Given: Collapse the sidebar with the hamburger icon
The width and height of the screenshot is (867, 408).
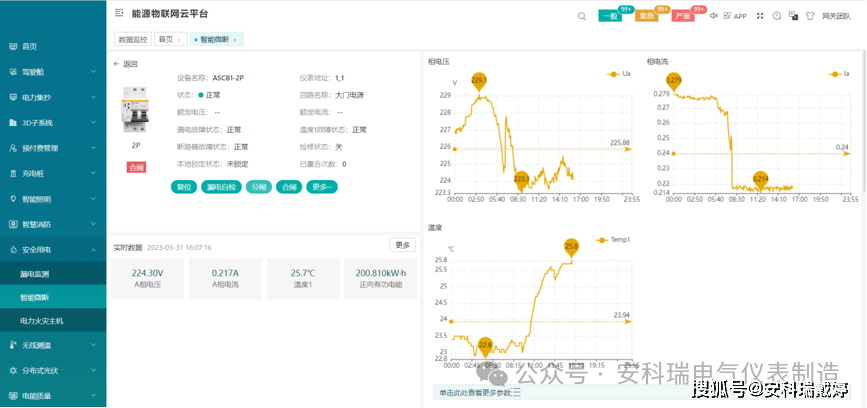Looking at the screenshot, I should click(x=119, y=13).
